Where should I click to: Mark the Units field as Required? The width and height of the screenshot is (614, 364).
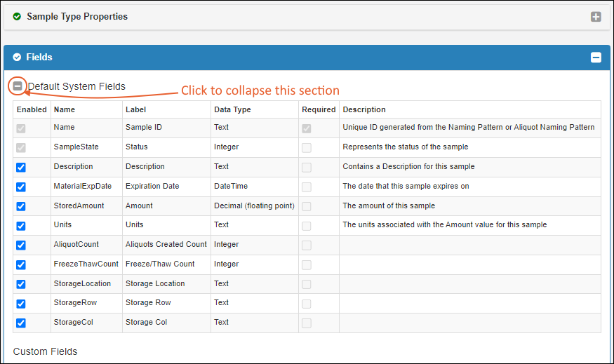click(x=307, y=226)
